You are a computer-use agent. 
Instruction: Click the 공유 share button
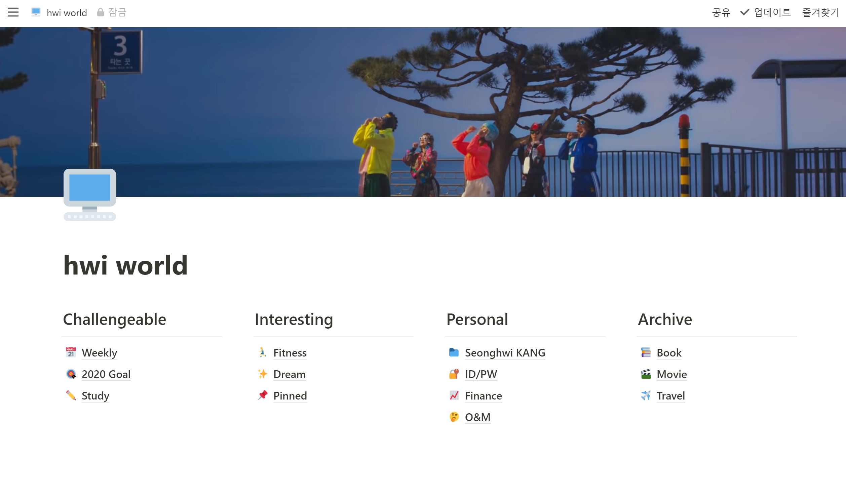(x=721, y=12)
